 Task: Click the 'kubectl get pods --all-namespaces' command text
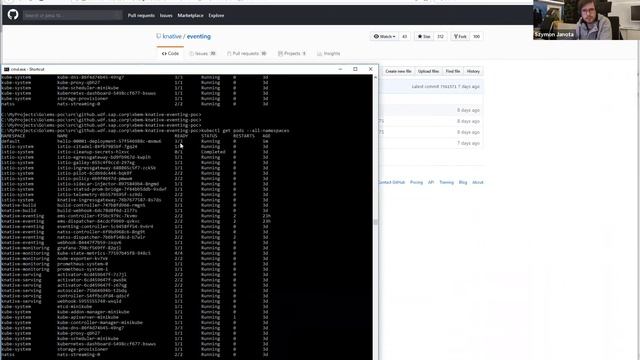pos(245,131)
